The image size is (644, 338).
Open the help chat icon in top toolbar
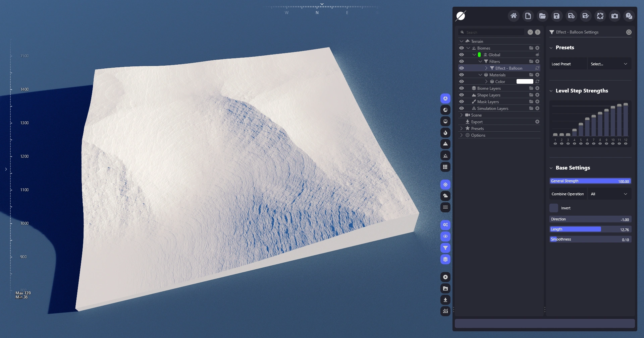(x=629, y=16)
